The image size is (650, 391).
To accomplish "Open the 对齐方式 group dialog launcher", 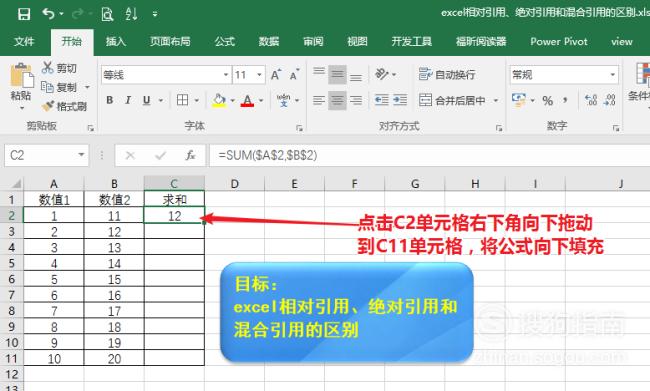I will click(499, 128).
